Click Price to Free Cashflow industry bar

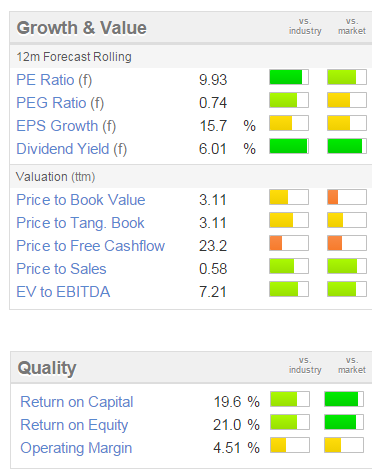289,243
